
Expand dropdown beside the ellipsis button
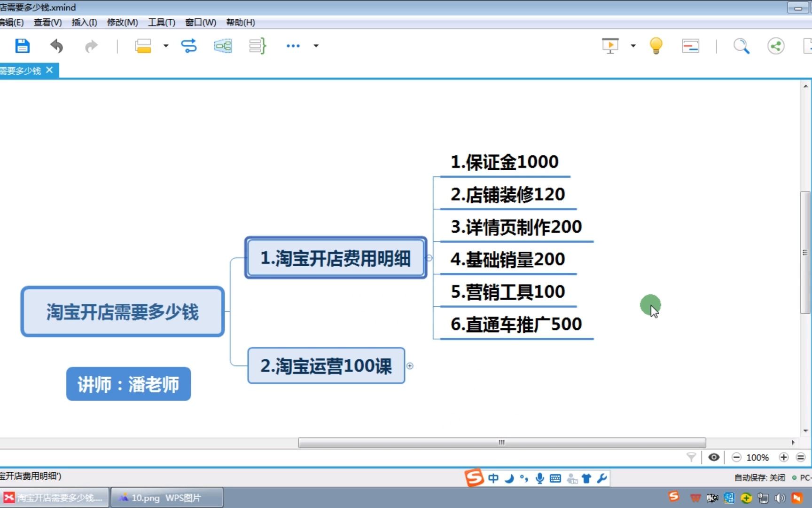[316, 46]
